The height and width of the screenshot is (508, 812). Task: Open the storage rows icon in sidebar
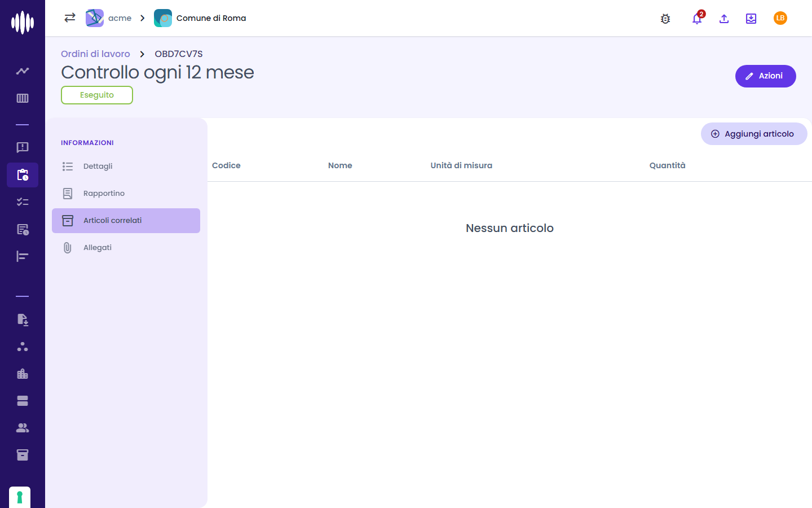pyautogui.click(x=23, y=401)
